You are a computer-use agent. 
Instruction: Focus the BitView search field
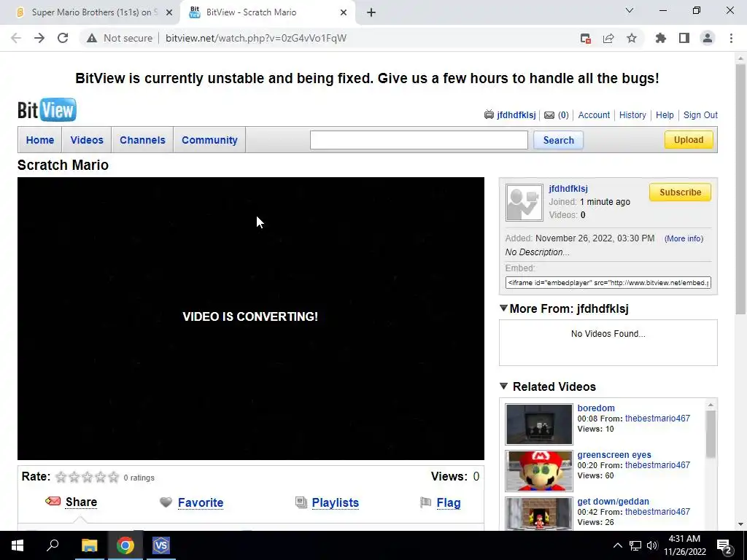(419, 140)
